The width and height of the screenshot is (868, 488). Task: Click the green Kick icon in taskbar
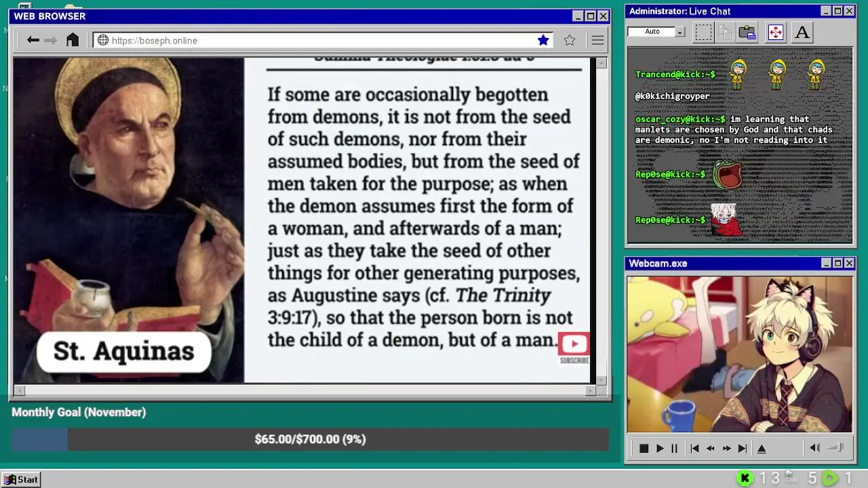[x=745, y=479]
